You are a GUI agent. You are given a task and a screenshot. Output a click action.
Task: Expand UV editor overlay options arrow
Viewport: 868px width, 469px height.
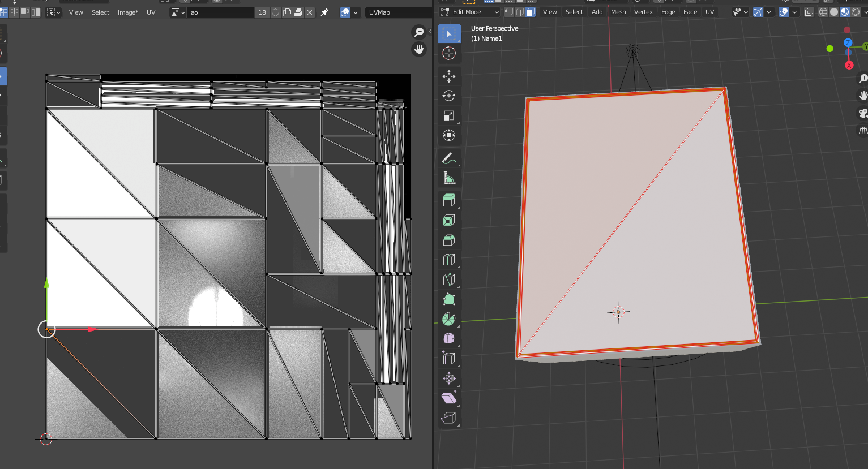point(356,12)
